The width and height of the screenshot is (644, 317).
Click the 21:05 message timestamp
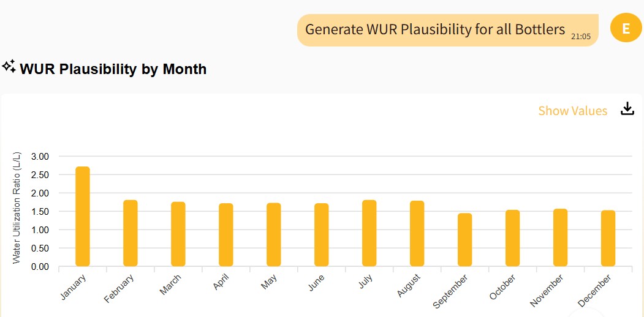(580, 37)
